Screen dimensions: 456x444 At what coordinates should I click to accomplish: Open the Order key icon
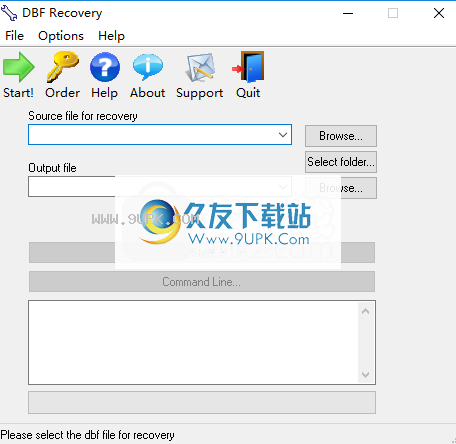(x=62, y=67)
